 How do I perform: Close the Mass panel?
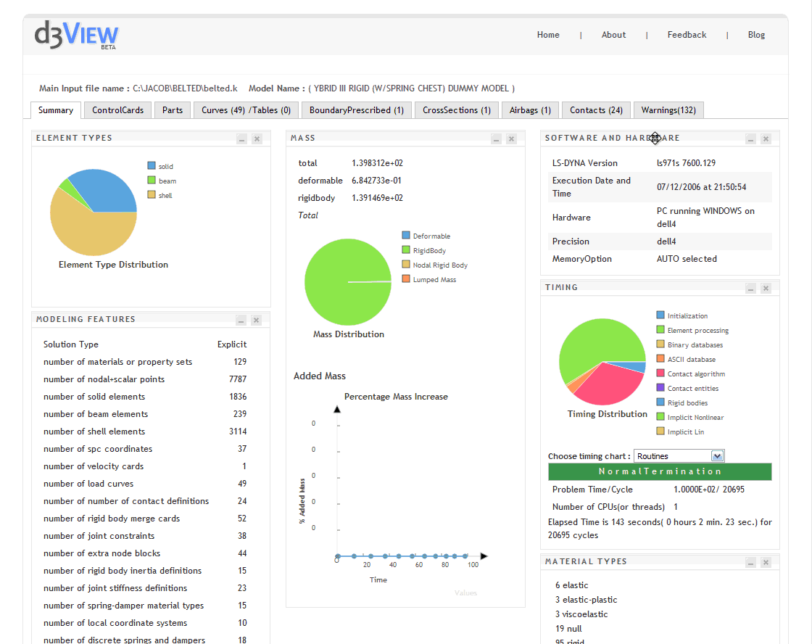(511, 139)
